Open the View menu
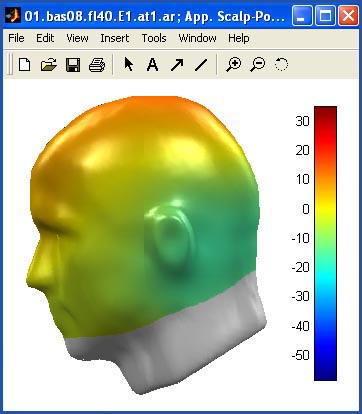Image resolution: width=362 pixels, height=414 pixels. [77, 38]
